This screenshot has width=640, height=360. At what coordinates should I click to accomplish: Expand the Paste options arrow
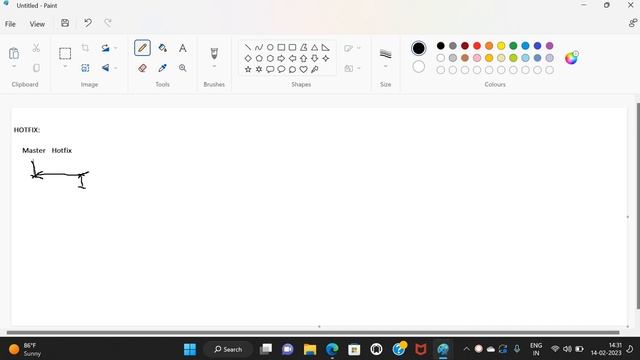(14, 67)
